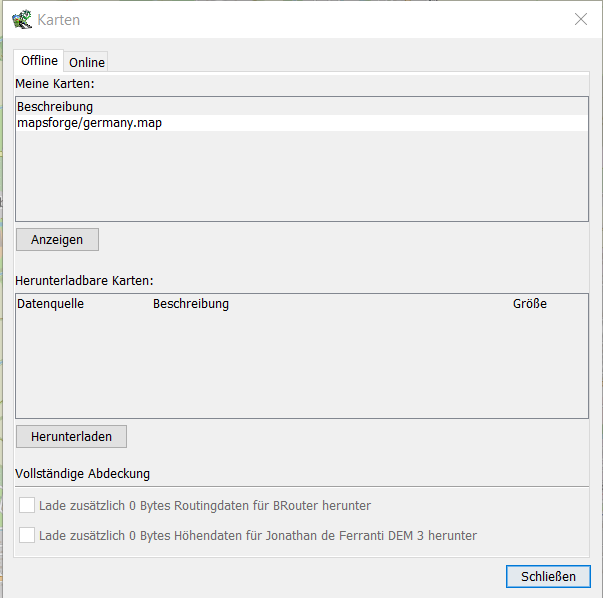Open the Online tab
Screen dimensions: 603x598
(x=87, y=62)
